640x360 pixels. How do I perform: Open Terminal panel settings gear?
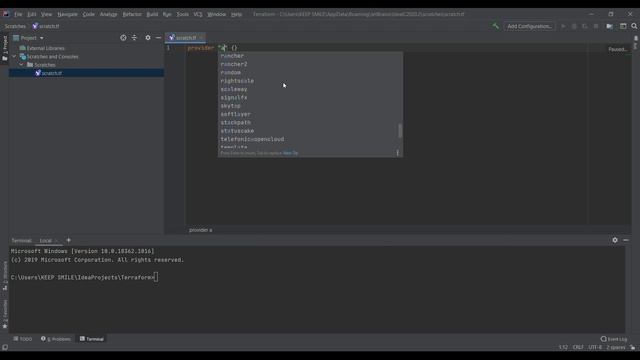tap(615, 240)
